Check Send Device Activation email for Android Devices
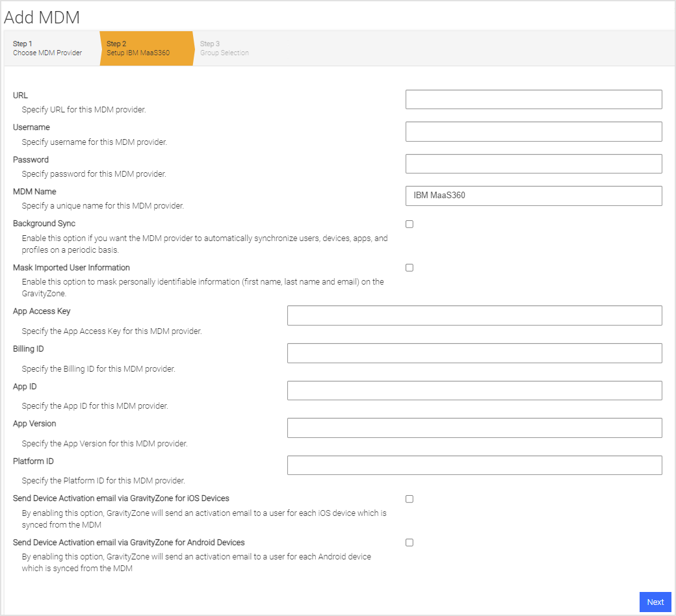676x616 pixels. [409, 542]
